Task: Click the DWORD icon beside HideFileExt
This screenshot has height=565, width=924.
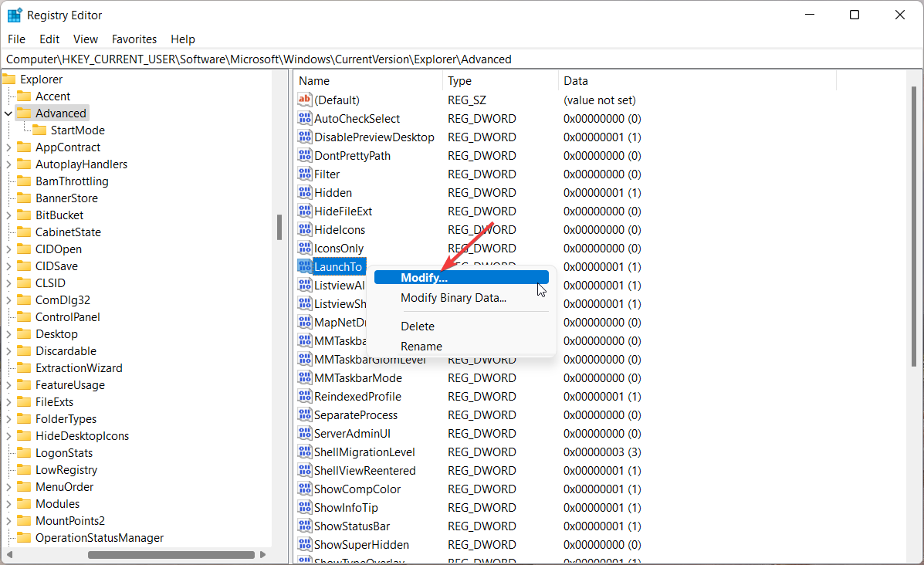Action: 304,211
